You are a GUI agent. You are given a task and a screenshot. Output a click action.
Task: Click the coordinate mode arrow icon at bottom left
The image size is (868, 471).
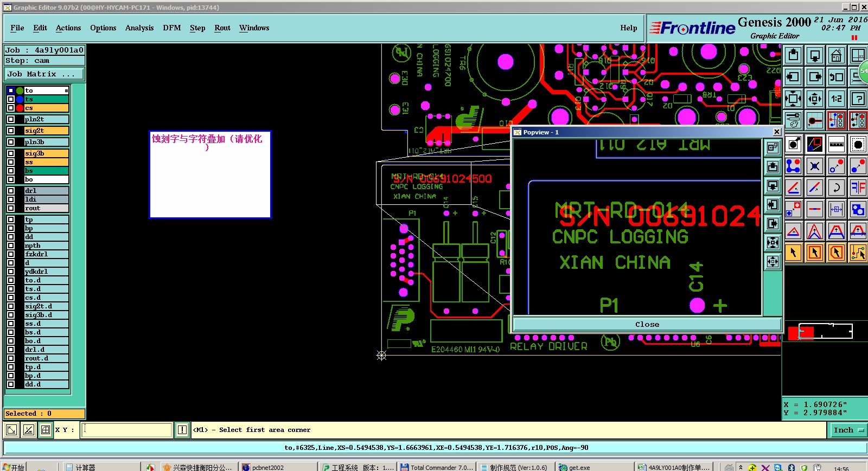11,430
